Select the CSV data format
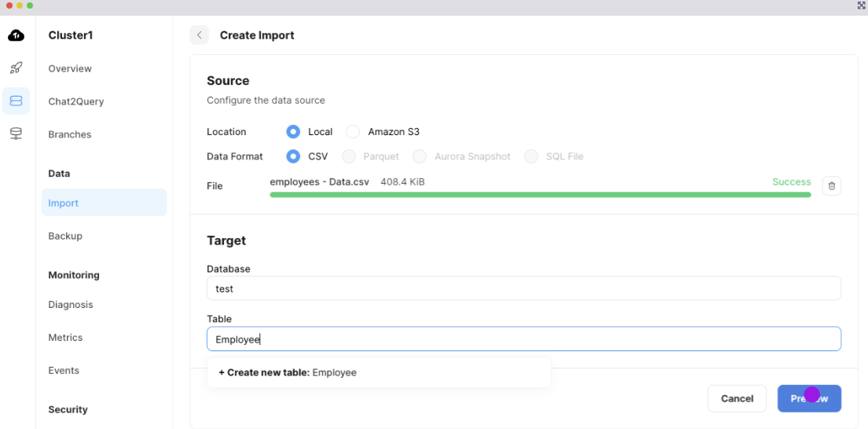The image size is (868, 429). [x=294, y=156]
